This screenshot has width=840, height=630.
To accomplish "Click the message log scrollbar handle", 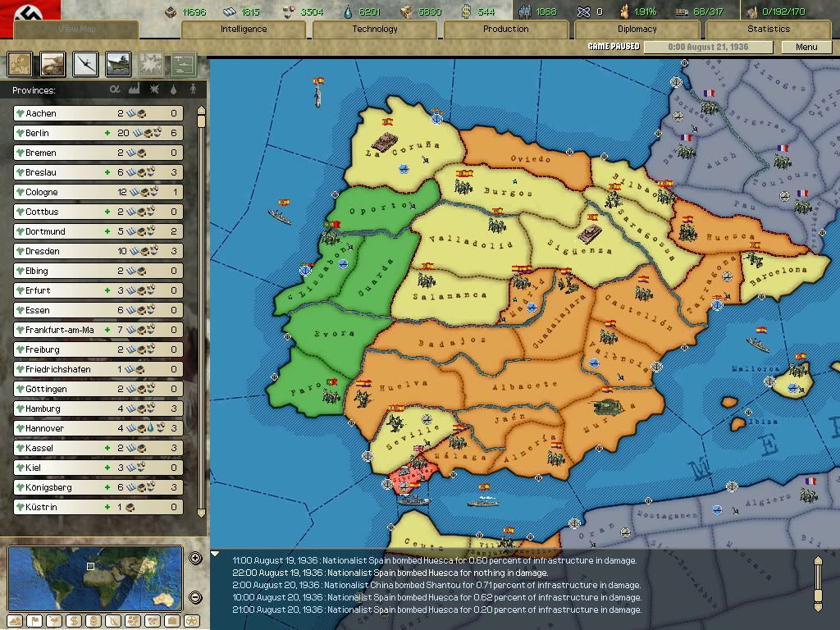I will tap(818, 597).
